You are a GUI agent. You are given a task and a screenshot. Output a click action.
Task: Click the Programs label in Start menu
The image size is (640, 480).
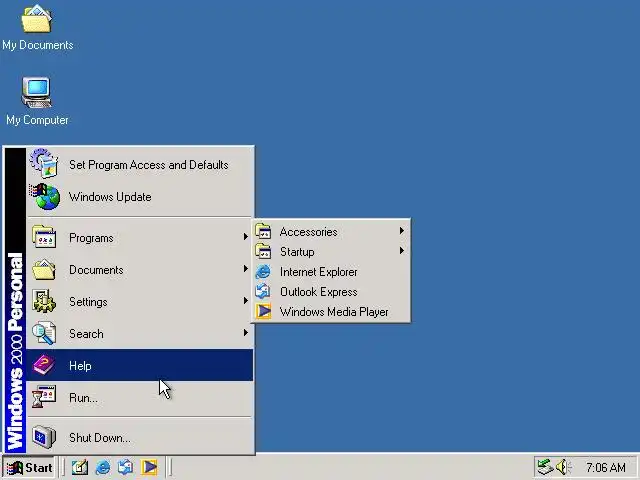91,238
